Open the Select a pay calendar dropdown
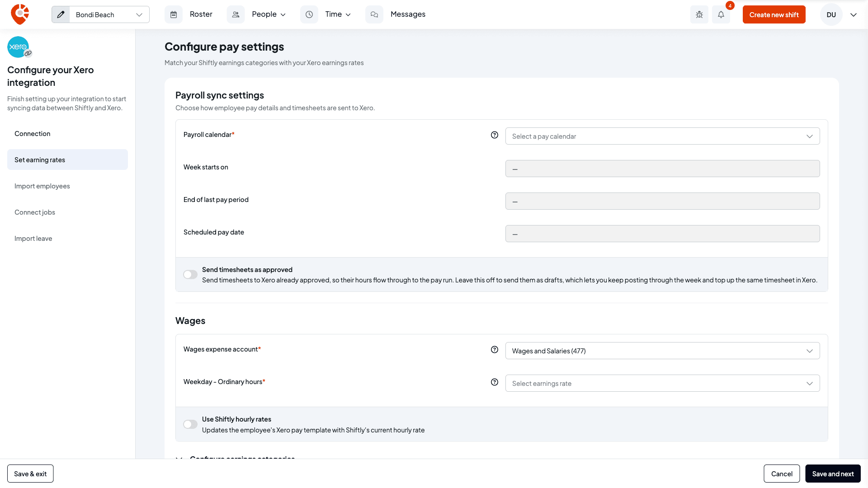Viewport: 868px width, 488px height. (662, 136)
